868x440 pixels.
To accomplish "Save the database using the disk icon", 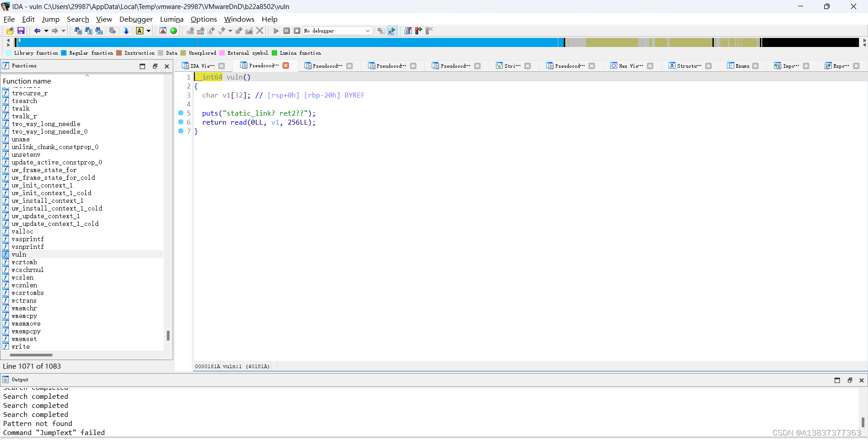I will pos(20,31).
